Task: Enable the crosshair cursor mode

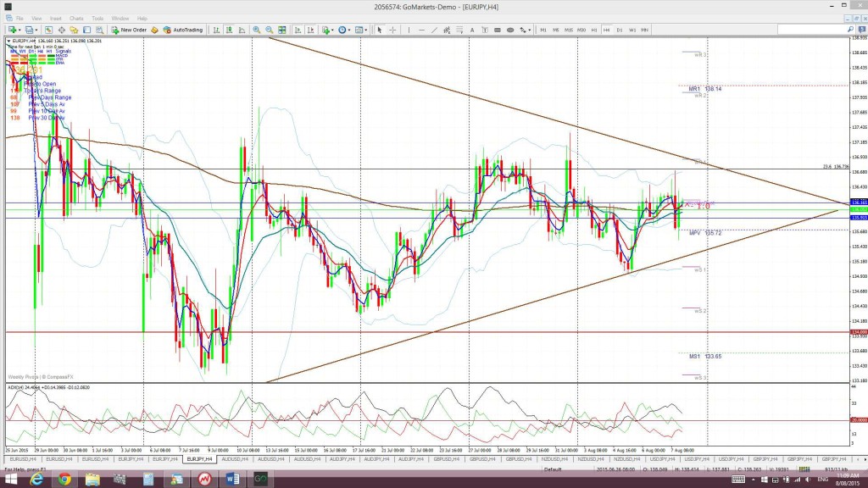Action: 392,30
